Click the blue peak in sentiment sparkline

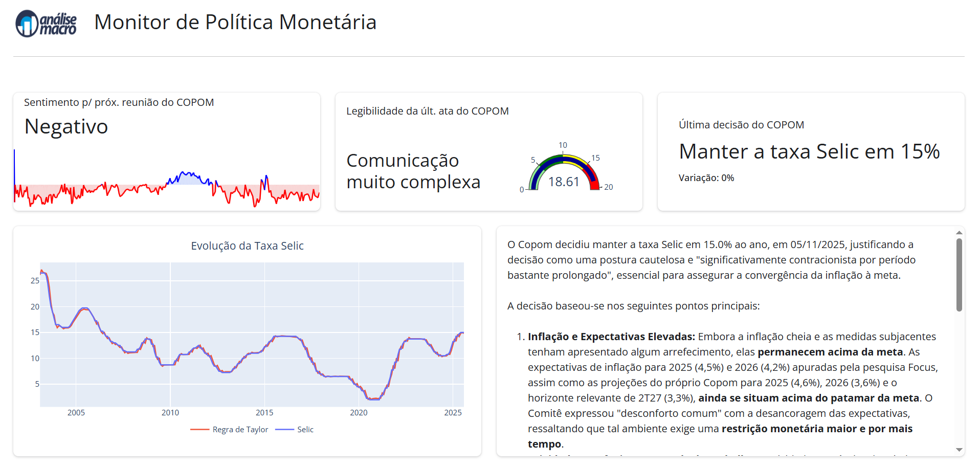[187, 175]
